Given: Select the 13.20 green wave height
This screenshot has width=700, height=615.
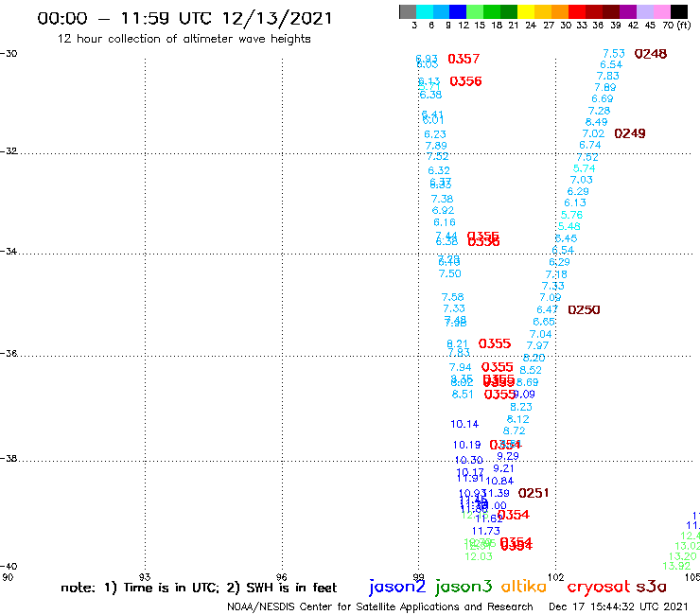Looking at the screenshot, I should click(x=683, y=556).
